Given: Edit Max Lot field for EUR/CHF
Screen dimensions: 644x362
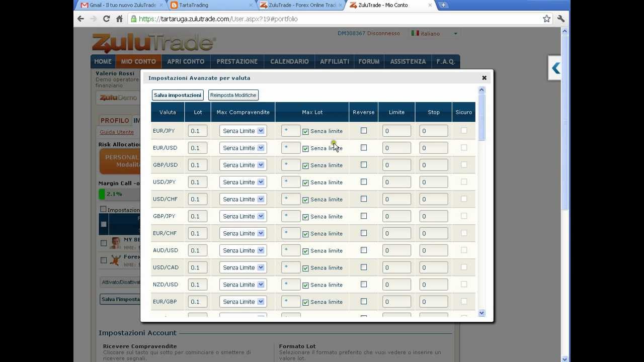Looking at the screenshot, I should (x=291, y=233).
